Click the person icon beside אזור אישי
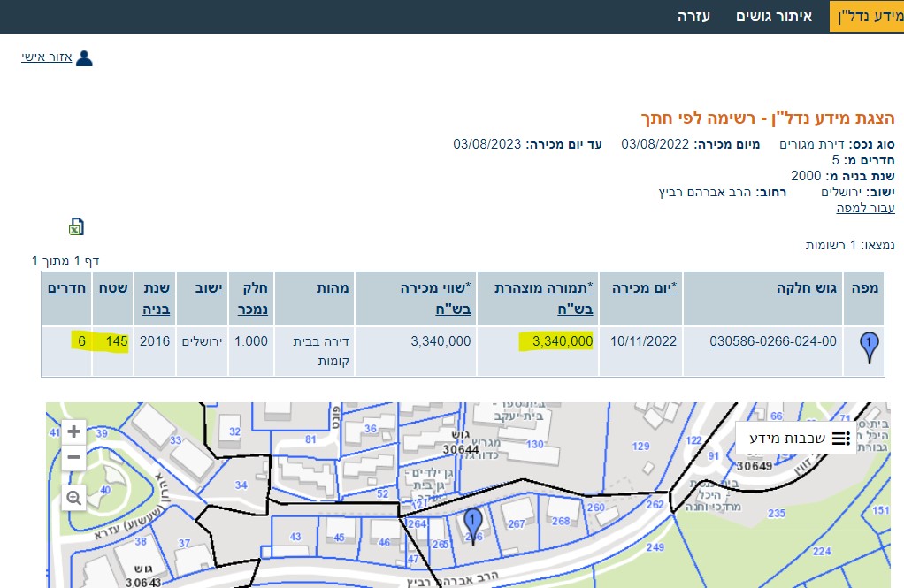This screenshot has width=904, height=588. point(84,57)
